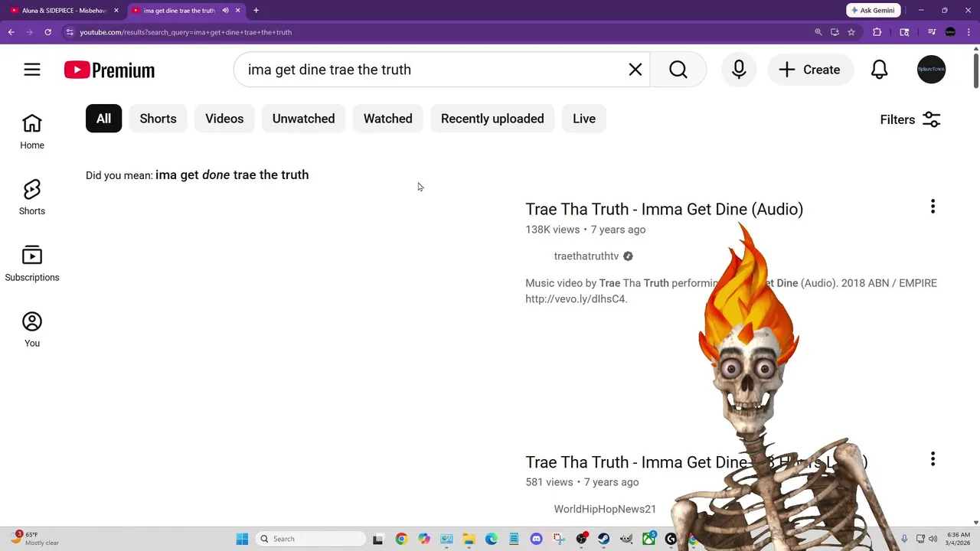Open the taskbar weather widget
The image size is (980, 551).
pyautogui.click(x=34, y=539)
